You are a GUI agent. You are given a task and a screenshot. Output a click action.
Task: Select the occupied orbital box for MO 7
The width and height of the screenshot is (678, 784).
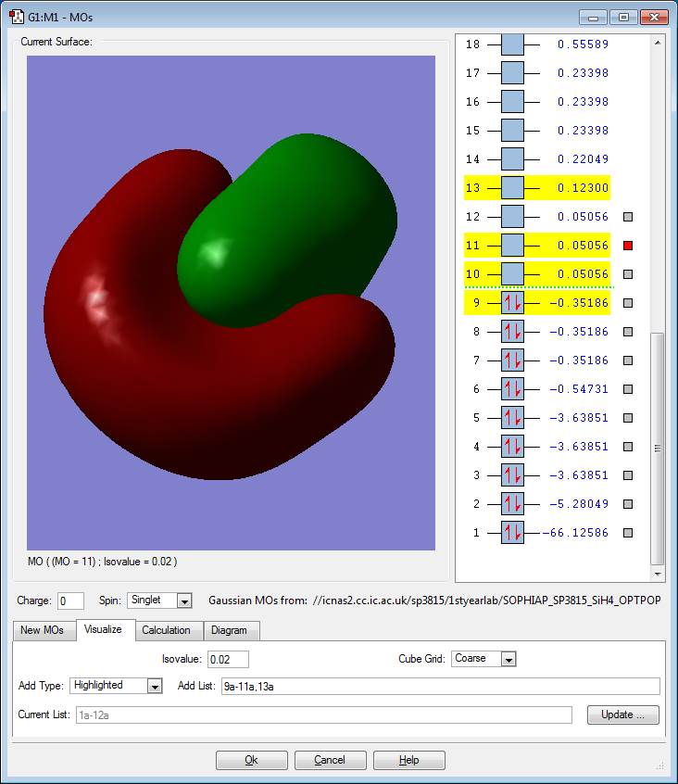(x=512, y=360)
